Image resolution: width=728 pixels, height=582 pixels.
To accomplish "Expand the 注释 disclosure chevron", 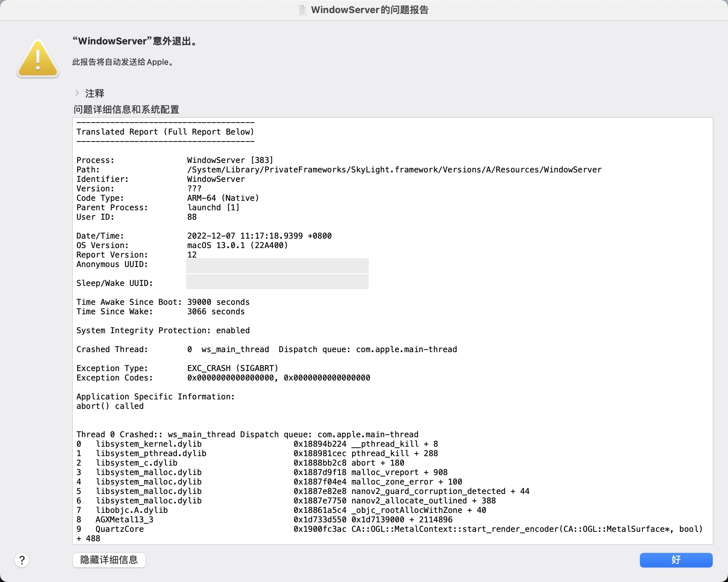I will coord(77,93).
